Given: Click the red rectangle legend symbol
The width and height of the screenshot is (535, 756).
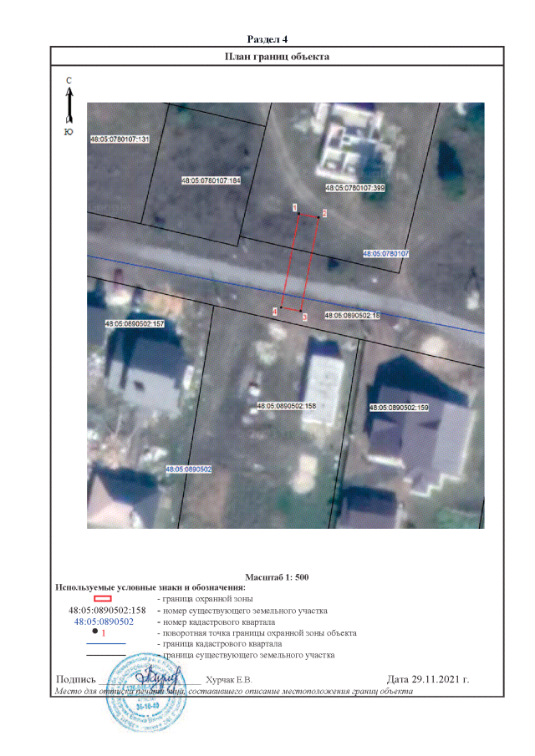Looking at the screenshot, I should coord(103,599).
